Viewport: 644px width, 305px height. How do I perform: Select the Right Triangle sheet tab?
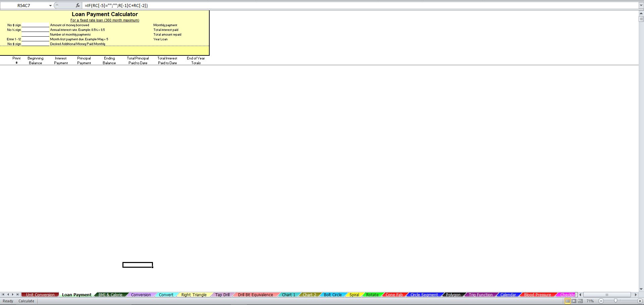tap(194, 295)
